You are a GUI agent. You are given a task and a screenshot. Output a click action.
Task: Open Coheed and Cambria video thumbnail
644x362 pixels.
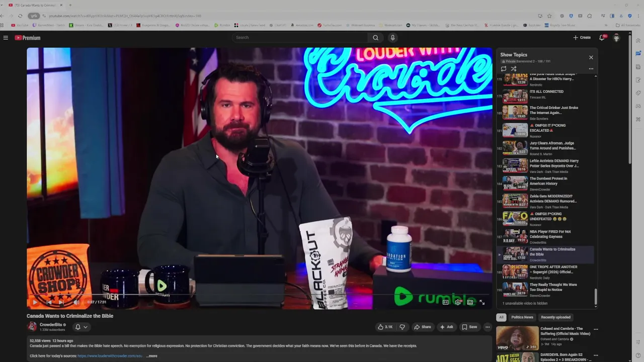pyautogui.click(x=517, y=338)
